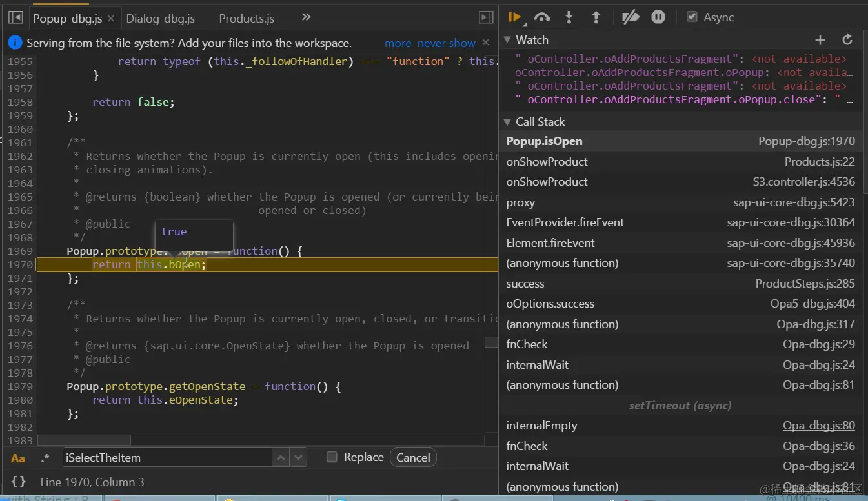The image size is (868, 501).
Task: Select anonymous function frame at sap-ui-core-dbg.js:35740
Action: pyautogui.click(x=681, y=263)
